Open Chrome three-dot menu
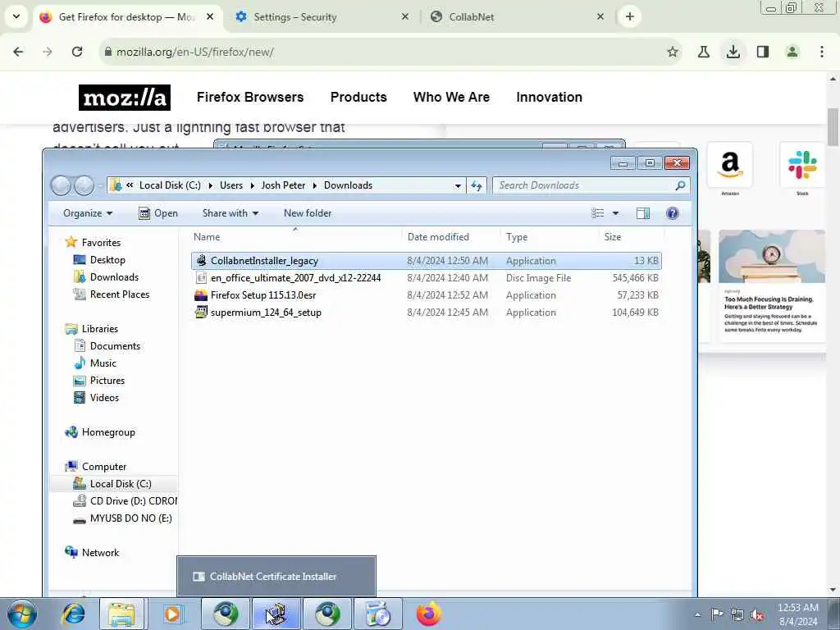This screenshot has height=630, width=840. 822,52
